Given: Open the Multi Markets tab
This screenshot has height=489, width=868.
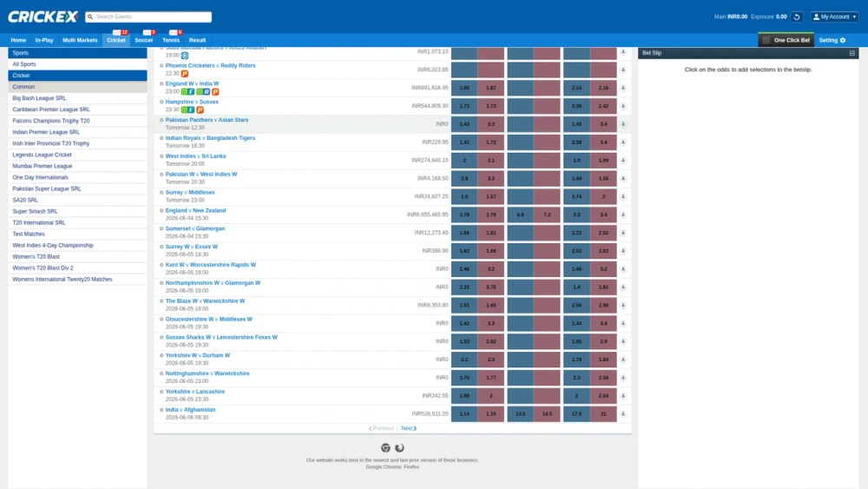Looking at the screenshot, I should (x=80, y=40).
